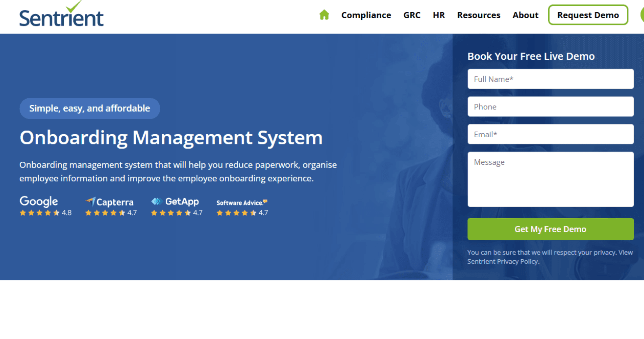Viewport: 644px width, 339px height.
Task: Click the Google rating logo
Action: [39, 201]
